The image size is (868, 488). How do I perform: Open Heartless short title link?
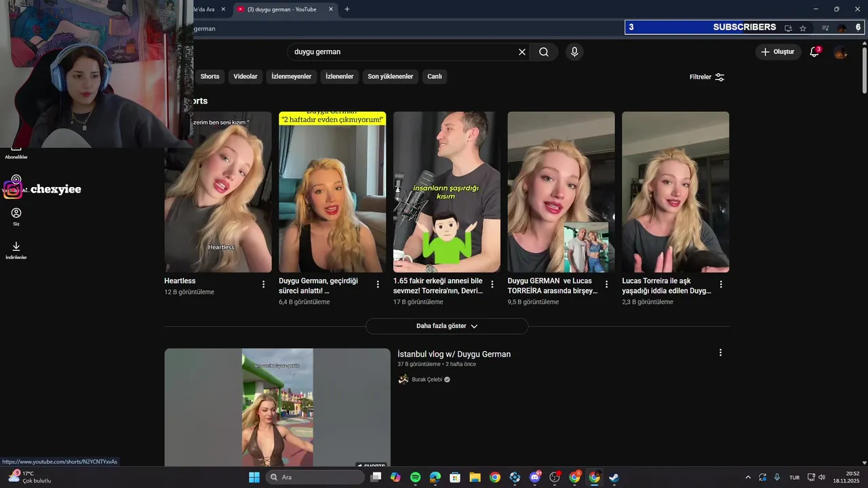click(x=180, y=281)
